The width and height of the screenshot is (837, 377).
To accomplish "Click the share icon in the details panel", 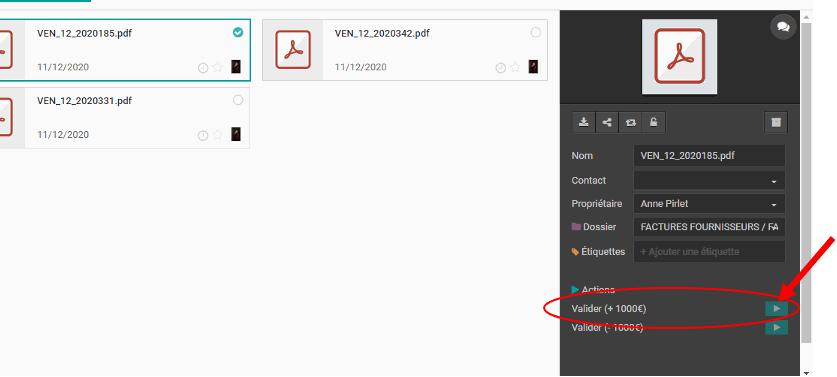I will pos(607,122).
